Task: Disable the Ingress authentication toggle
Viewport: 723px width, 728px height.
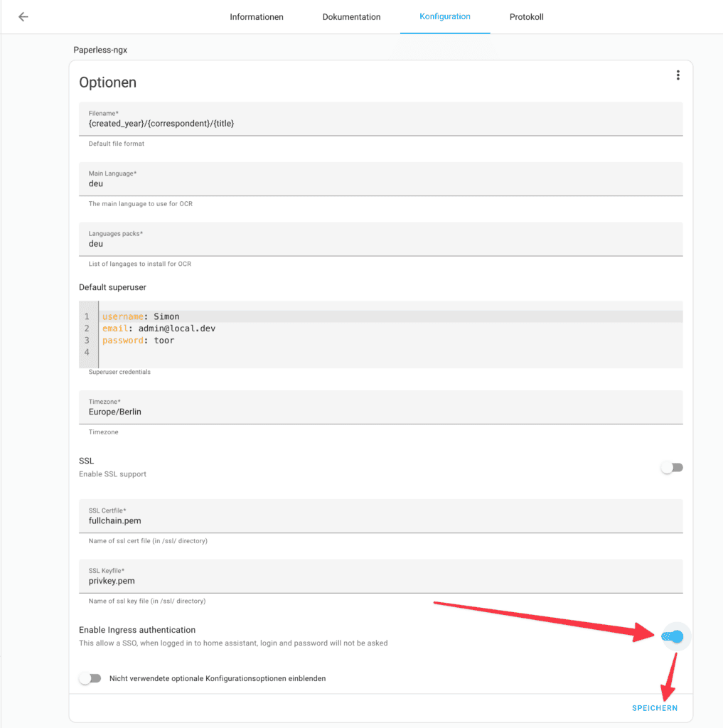Action: point(673,636)
